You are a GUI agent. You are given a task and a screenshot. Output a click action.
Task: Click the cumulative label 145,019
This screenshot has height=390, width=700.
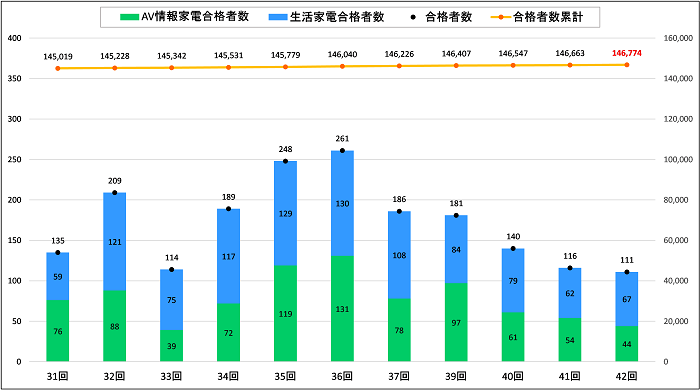tap(58, 57)
